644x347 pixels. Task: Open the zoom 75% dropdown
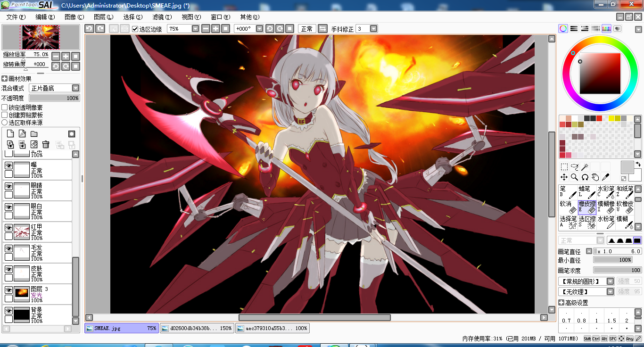click(196, 29)
